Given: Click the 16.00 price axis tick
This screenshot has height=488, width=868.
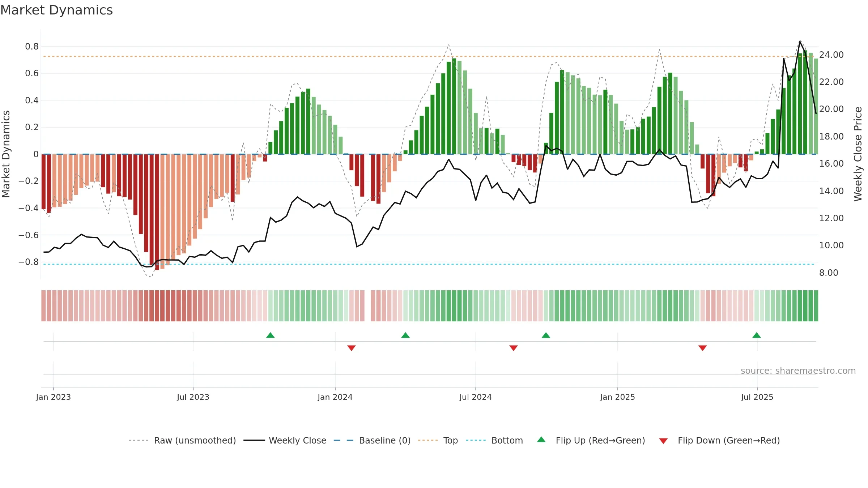Looking at the screenshot, I should [831, 163].
